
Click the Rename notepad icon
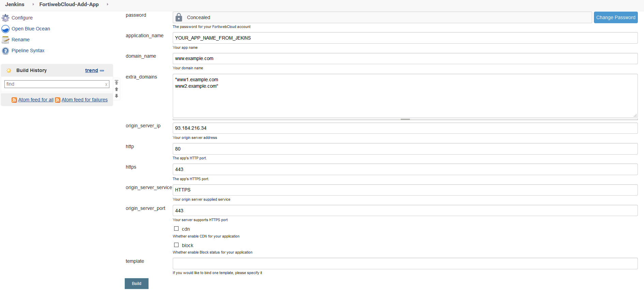point(5,40)
